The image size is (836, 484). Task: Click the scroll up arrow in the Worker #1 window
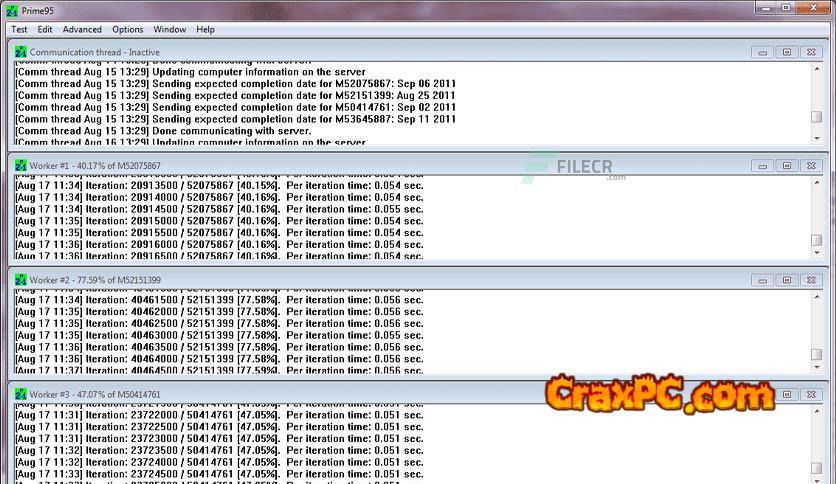coord(817,182)
